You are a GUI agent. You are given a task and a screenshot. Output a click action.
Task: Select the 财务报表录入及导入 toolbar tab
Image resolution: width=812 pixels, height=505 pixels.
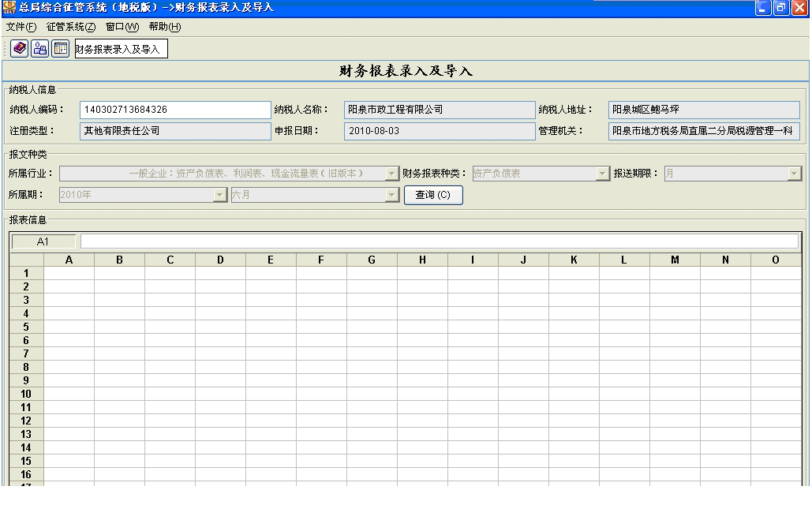[122, 49]
